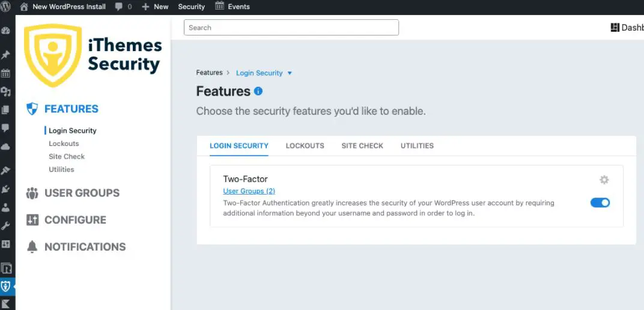Select Lockouts in side panel
The width and height of the screenshot is (644, 310).
pyautogui.click(x=64, y=144)
